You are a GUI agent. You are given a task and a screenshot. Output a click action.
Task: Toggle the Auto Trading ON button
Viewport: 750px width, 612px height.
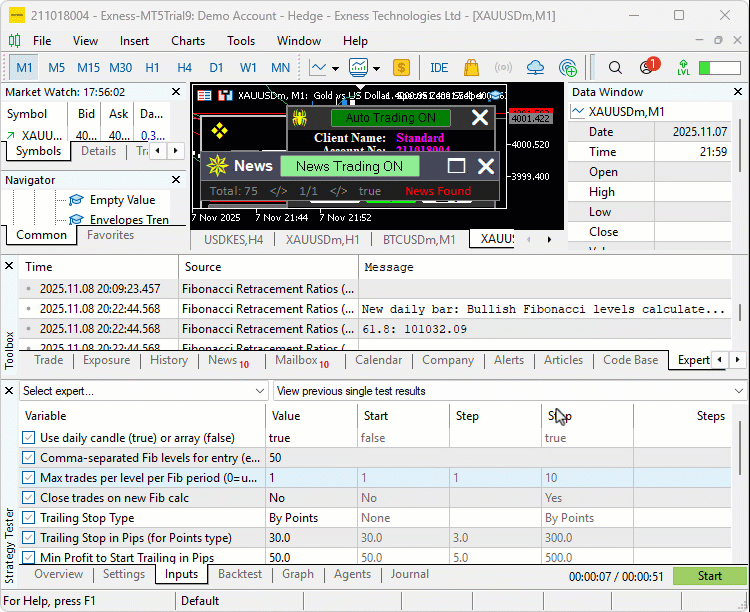[x=390, y=118]
